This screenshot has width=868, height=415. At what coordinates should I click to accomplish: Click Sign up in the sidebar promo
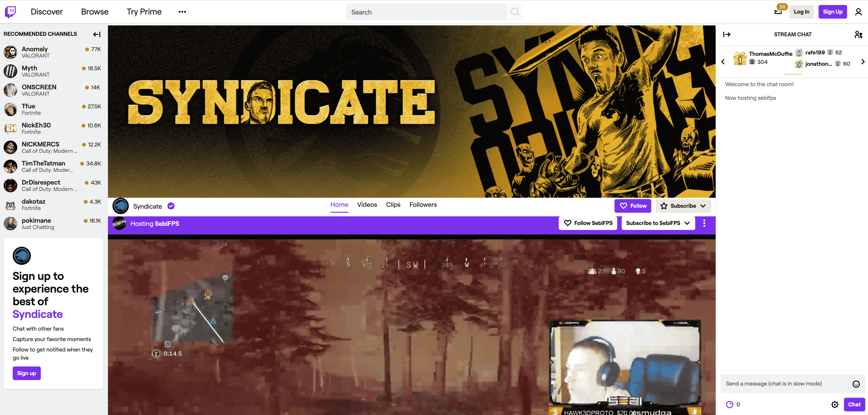(x=27, y=373)
